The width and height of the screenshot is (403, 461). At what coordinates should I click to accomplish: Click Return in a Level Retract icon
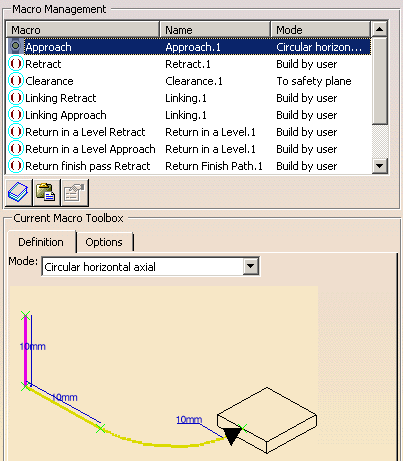16,131
